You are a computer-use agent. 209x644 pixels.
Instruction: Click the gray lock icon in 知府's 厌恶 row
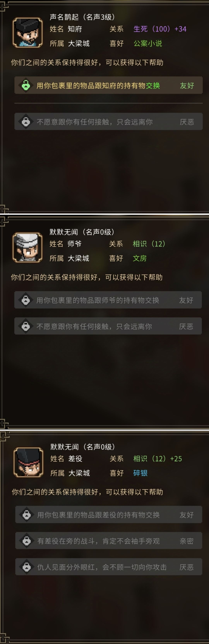[26, 122]
